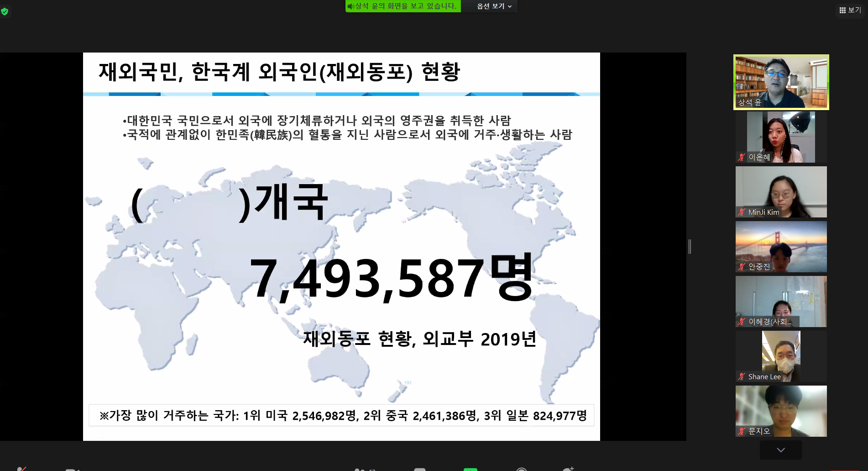Click muted microphone icon next to 안중진
This screenshot has width=868, height=471.
tap(742, 267)
